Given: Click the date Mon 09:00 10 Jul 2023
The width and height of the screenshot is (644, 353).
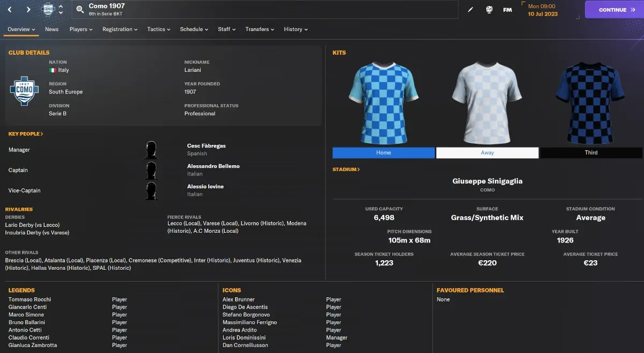Looking at the screenshot, I should coord(543,10).
